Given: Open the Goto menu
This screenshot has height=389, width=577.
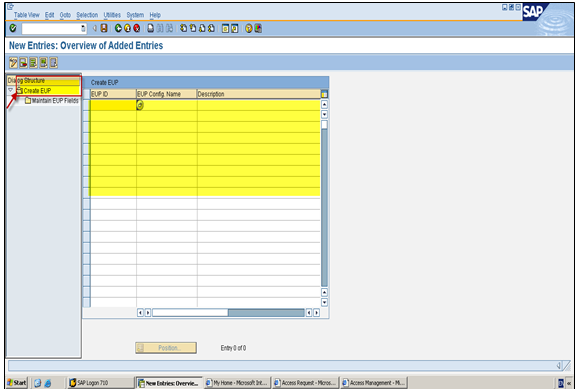Looking at the screenshot, I should [65, 15].
